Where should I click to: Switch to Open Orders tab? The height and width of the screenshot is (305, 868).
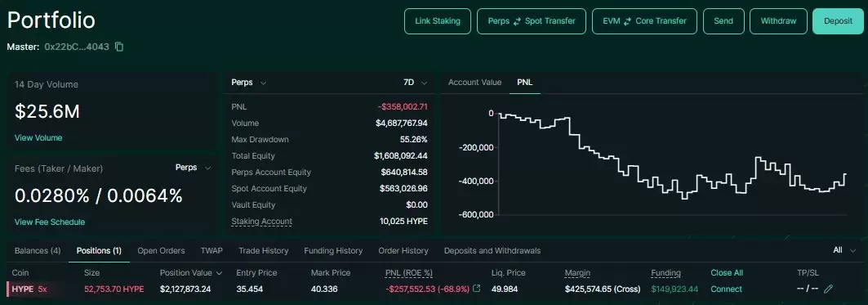click(x=161, y=251)
